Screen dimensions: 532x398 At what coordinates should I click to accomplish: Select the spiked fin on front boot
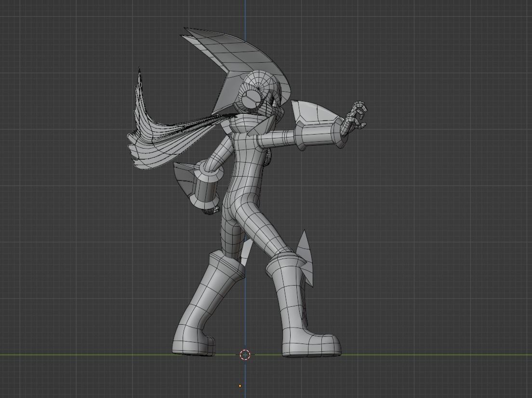click(306, 259)
